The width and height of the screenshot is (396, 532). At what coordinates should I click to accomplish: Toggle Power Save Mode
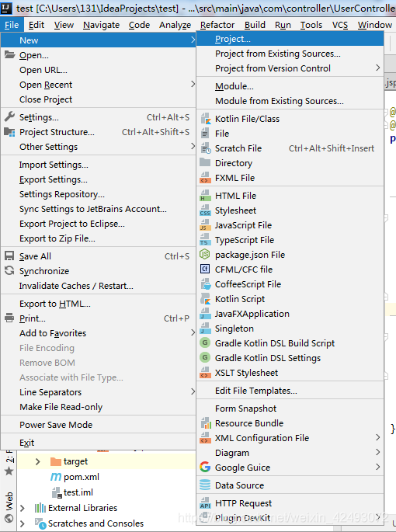(x=98, y=425)
